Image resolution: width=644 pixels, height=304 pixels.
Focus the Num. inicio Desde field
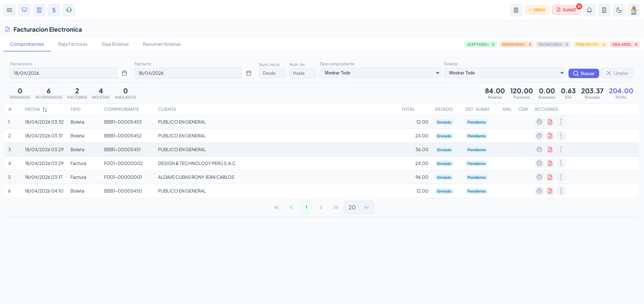click(272, 73)
